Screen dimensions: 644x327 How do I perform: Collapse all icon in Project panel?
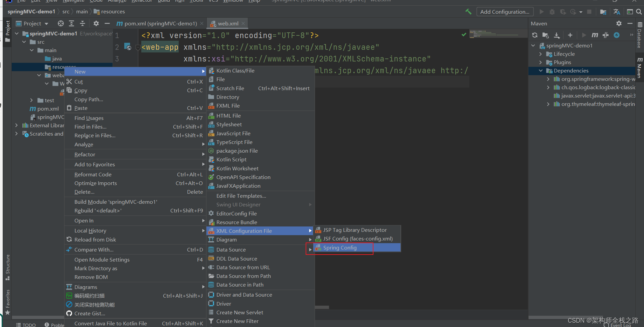tap(83, 23)
